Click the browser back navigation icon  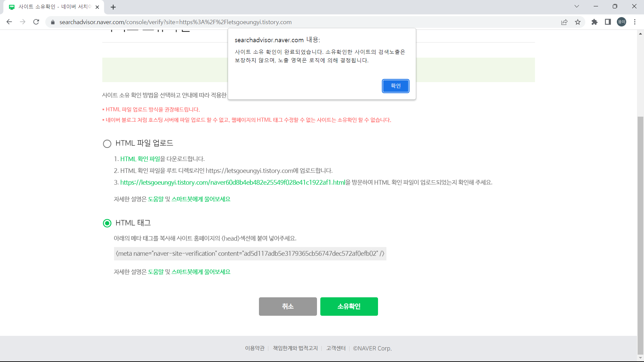point(9,22)
